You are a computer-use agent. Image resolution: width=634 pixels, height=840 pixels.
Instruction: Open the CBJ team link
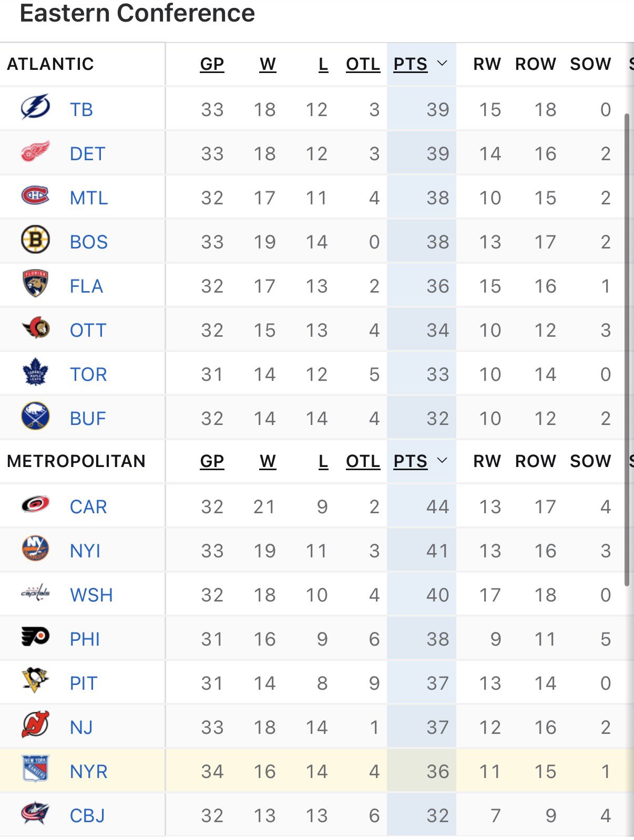coord(87,816)
